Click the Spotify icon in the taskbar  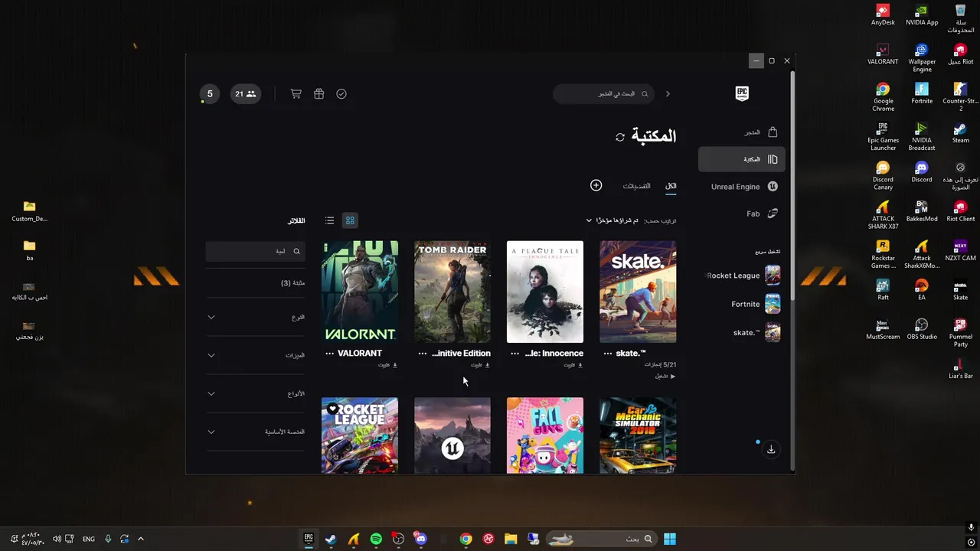pyautogui.click(x=376, y=539)
